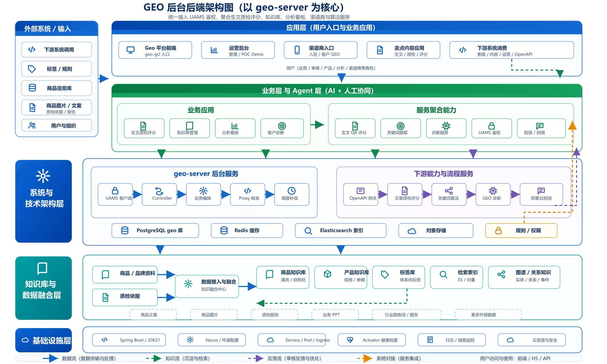The width and height of the screenshot is (607, 364).
Task: Click the document icon above 文章质检评分
Action: 405,191
